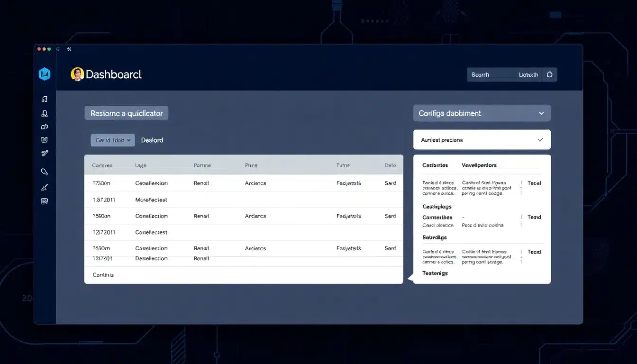The image size is (637, 364).
Task: Click the green traffic light circle
Action: point(50,48)
